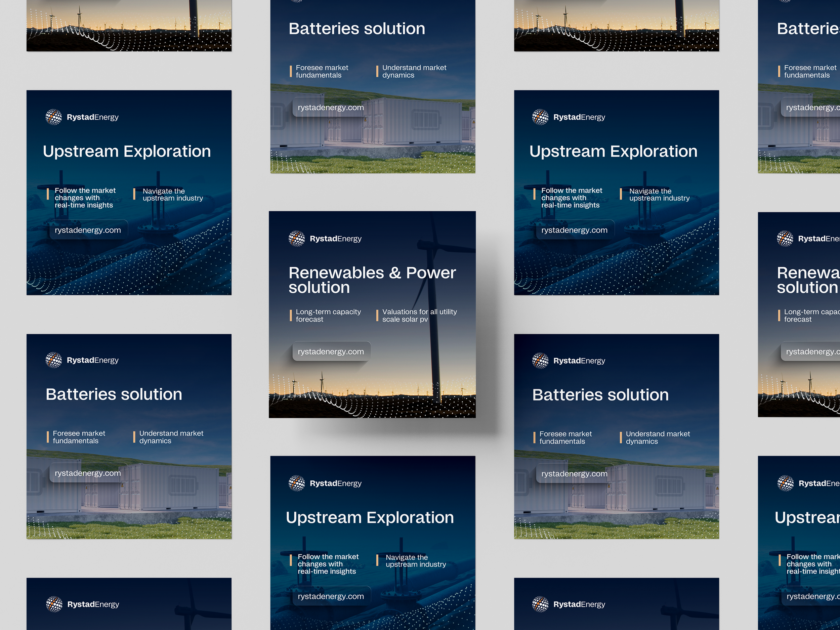Select 'Valuations for all utility scale solar pv' text
The image size is (840, 630).
[419, 316]
